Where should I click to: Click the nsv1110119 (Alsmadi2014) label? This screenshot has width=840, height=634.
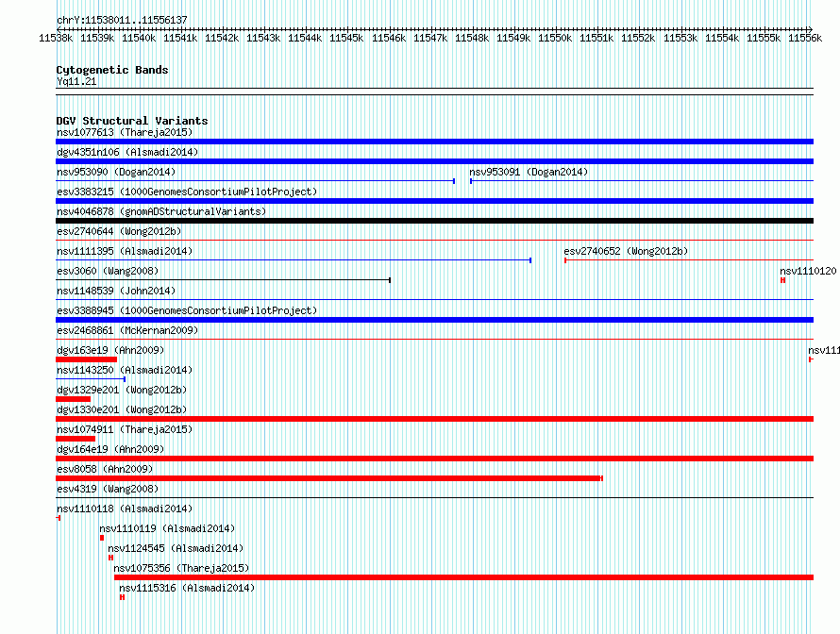pyautogui.click(x=167, y=528)
